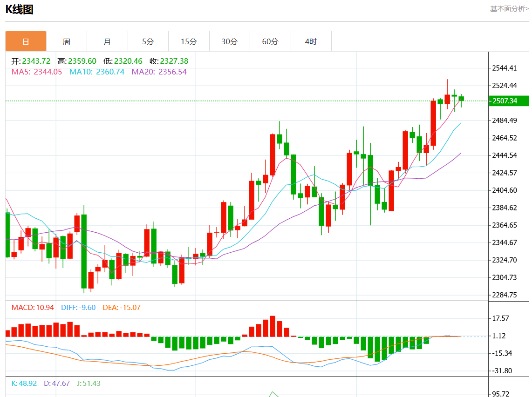Click the 2344.67 price axis label

click(505, 243)
